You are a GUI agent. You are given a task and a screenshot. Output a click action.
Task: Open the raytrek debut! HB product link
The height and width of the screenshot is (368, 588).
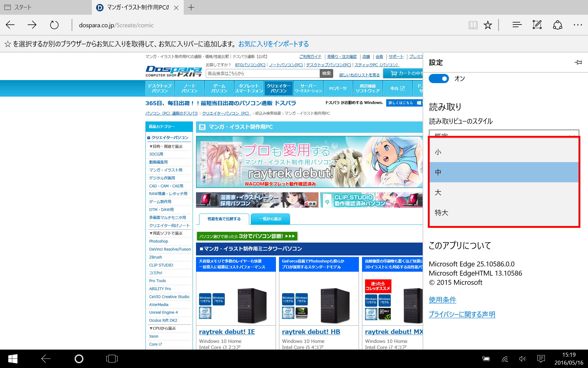pyautogui.click(x=311, y=332)
